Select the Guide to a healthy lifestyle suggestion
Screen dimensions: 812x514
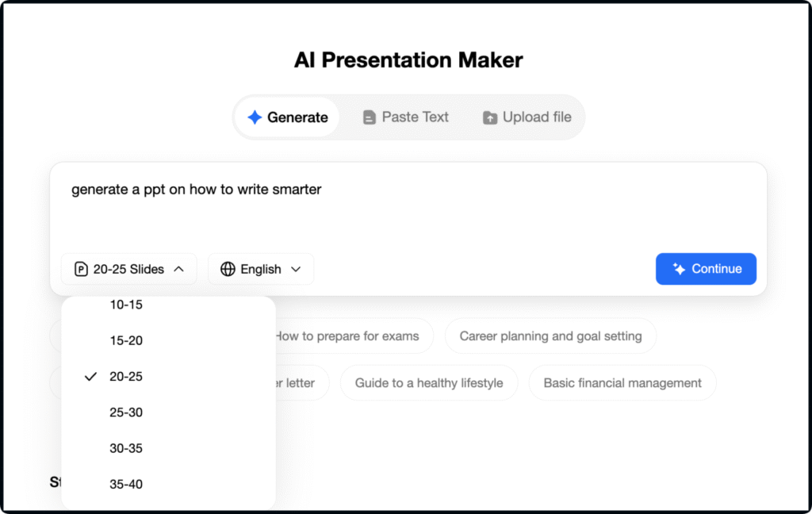pos(428,383)
